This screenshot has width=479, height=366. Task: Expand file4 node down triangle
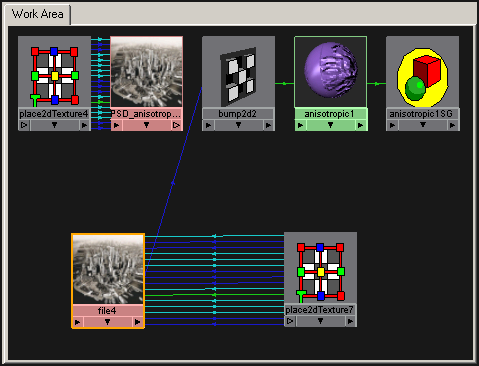(x=107, y=322)
